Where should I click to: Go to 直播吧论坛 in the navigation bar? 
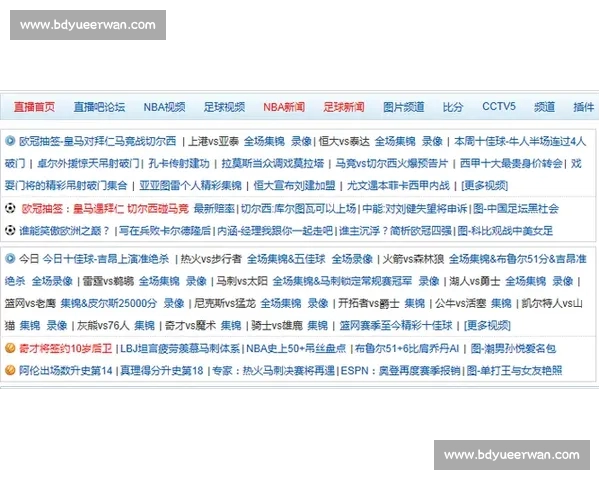click(x=99, y=107)
